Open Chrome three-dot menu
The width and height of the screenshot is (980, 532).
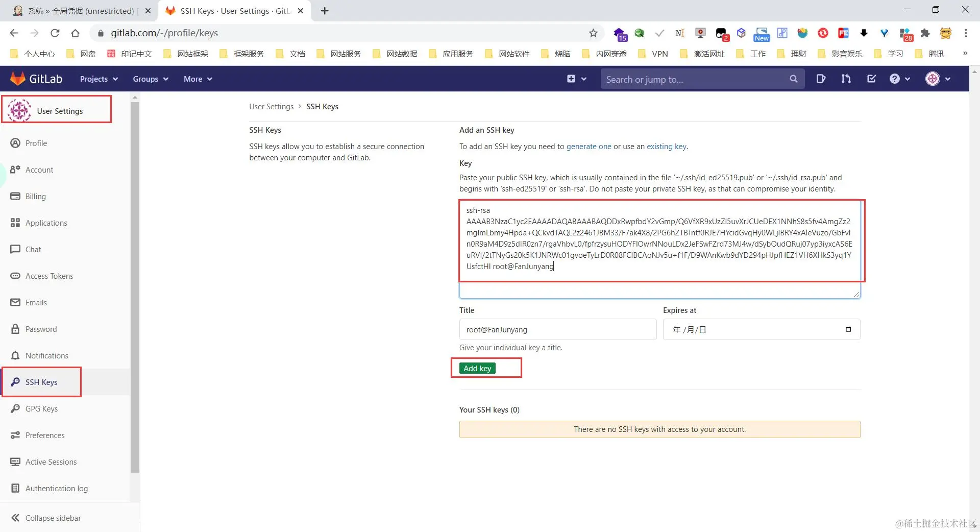coord(966,33)
